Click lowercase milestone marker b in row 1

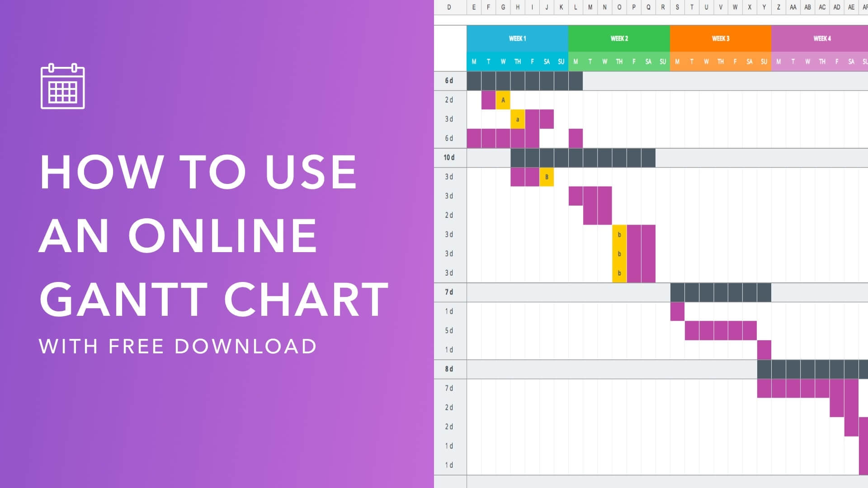(618, 234)
